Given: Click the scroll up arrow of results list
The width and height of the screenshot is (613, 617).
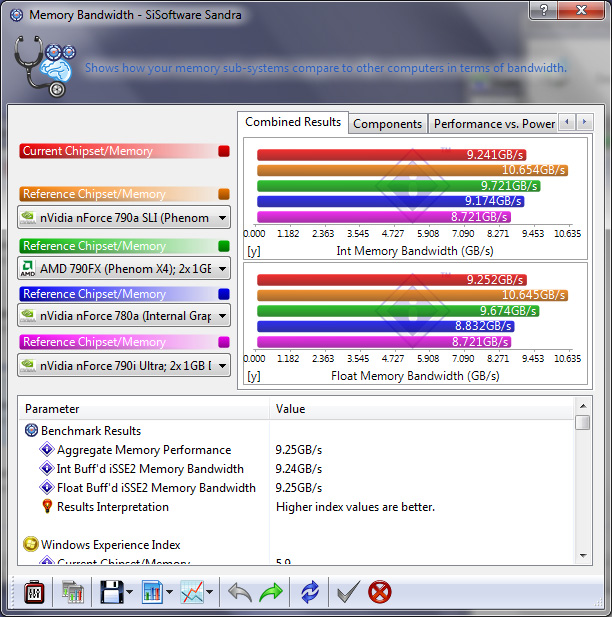Looking at the screenshot, I should [583, 406].
